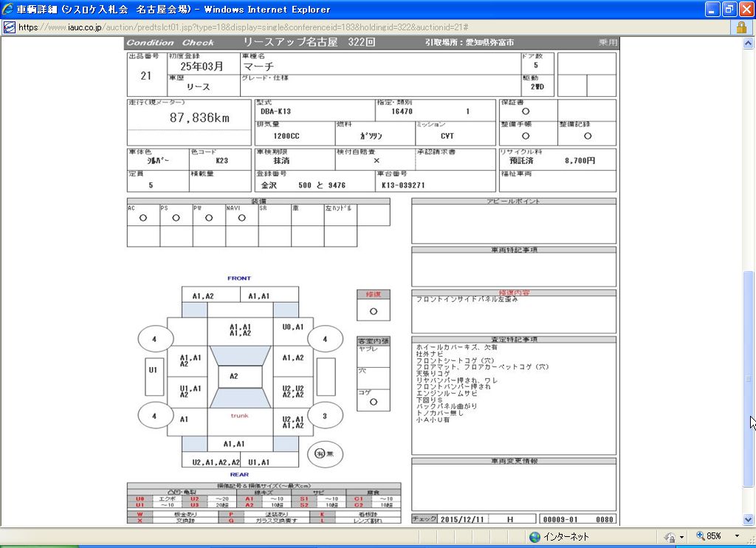Click the Internet zone globe icon

coord(535,537)
